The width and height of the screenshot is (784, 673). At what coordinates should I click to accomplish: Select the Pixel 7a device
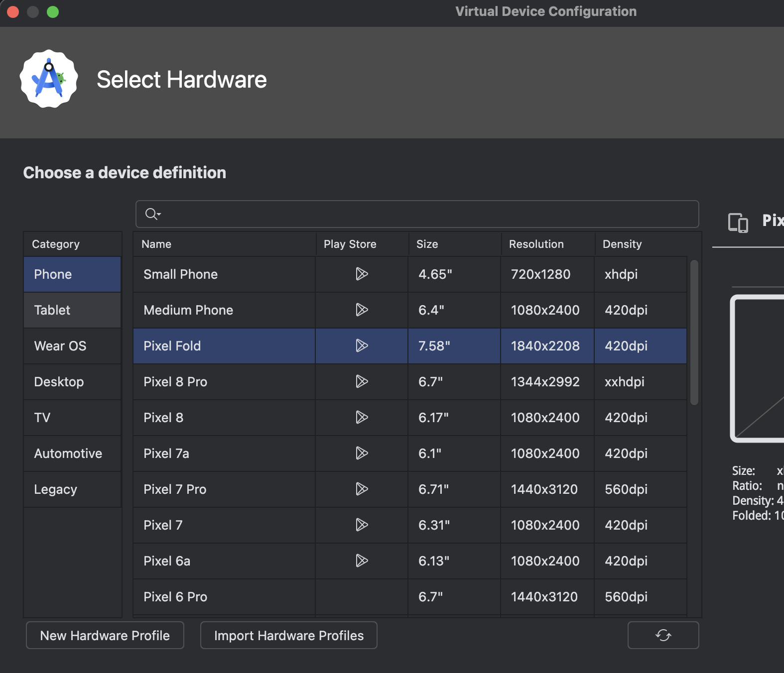[x=224, y=453]
